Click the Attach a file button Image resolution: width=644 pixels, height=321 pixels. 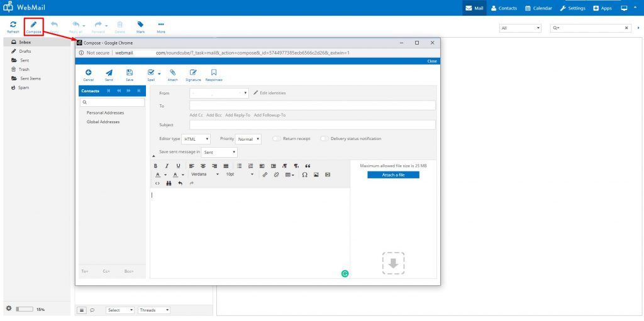click(393, 175)
